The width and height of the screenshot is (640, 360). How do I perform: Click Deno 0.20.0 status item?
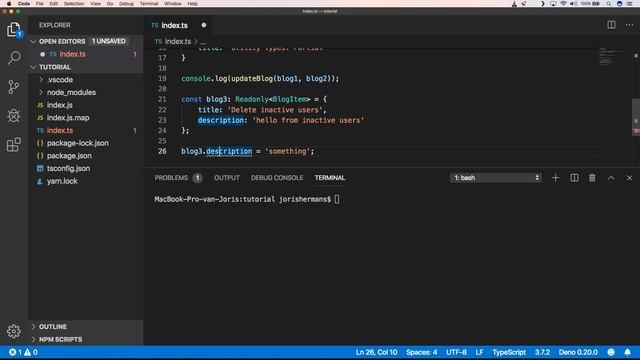click(x=578, y=352)
